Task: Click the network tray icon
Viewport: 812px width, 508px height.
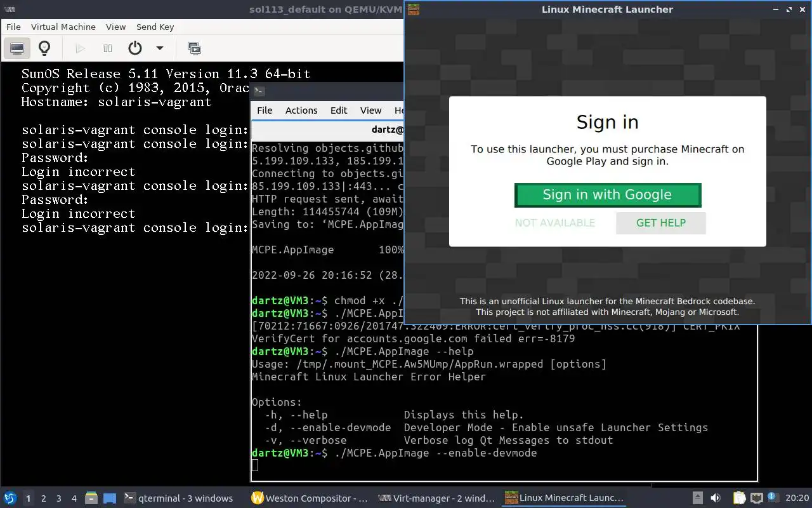Action: pos(757,498)
